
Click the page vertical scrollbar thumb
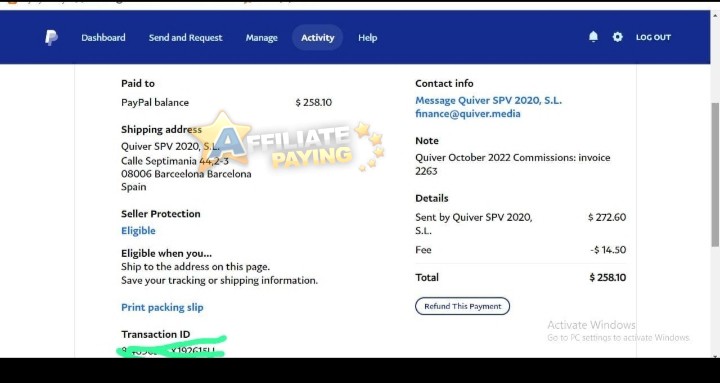pos(715,175)
